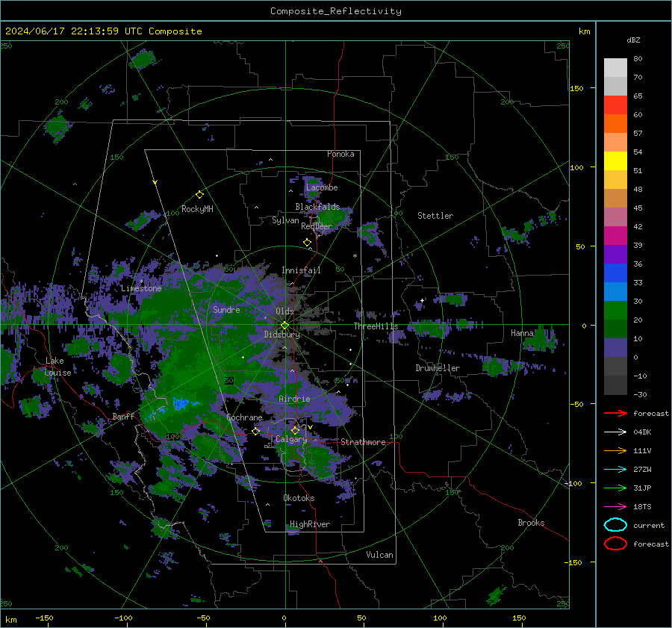The image size is (672, 628).
Task: Select the yellow 54 dBZ color swatch
Action: click(615, 161)
